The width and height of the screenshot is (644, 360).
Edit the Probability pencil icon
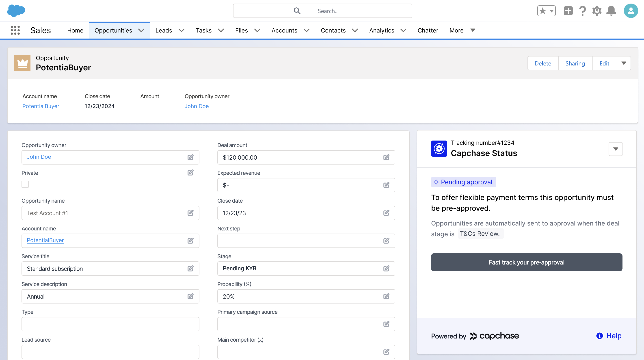(x=386, y=296)
